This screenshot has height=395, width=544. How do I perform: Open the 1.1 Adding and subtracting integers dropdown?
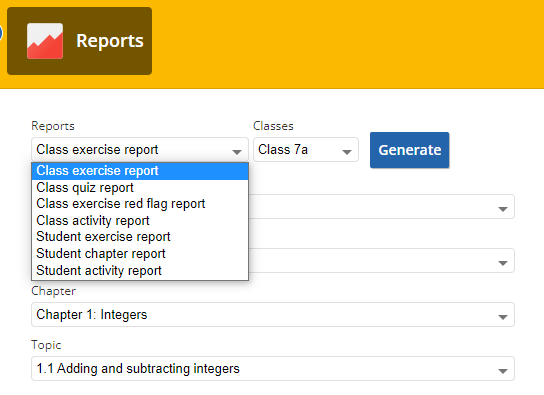273,369
